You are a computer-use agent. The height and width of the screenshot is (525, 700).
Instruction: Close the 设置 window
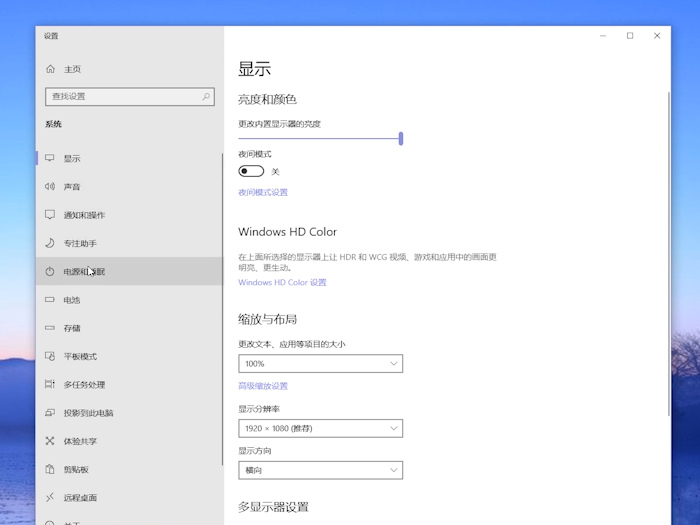[657, 36]
